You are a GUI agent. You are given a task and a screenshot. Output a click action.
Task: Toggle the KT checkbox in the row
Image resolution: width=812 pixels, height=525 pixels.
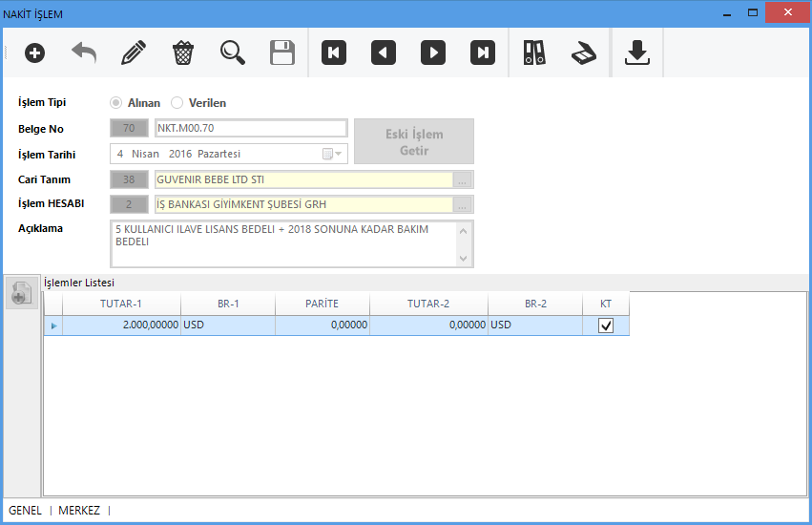tap(606, 325)
